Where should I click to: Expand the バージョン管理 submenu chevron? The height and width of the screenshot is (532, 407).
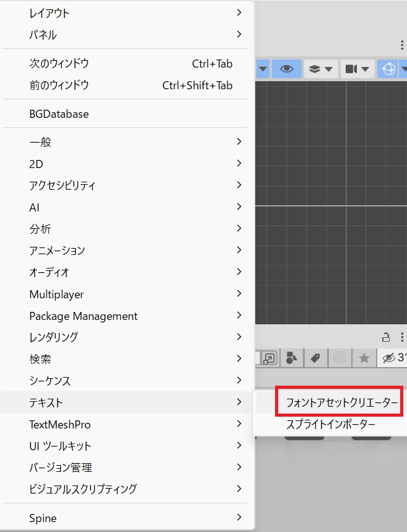click(239, 467)
